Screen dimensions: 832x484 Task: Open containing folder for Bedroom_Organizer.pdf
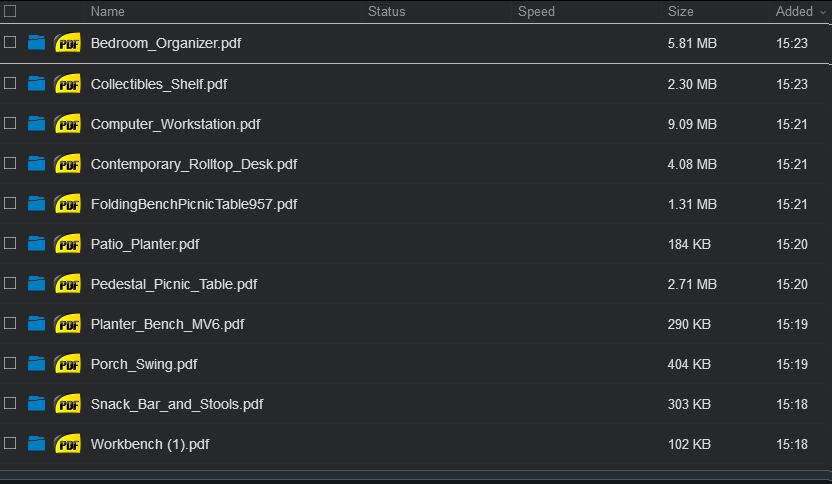pos(37,42)
